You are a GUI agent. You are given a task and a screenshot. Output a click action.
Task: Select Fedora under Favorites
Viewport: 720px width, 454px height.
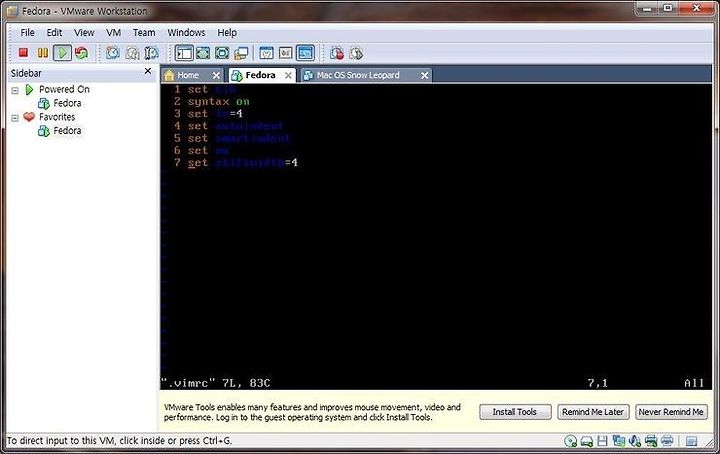click(67, 131)
